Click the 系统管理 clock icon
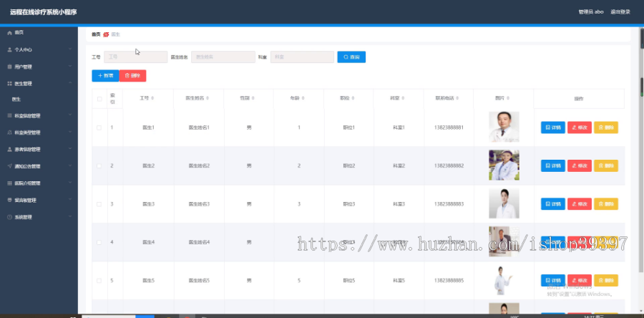 click(9, 217)
